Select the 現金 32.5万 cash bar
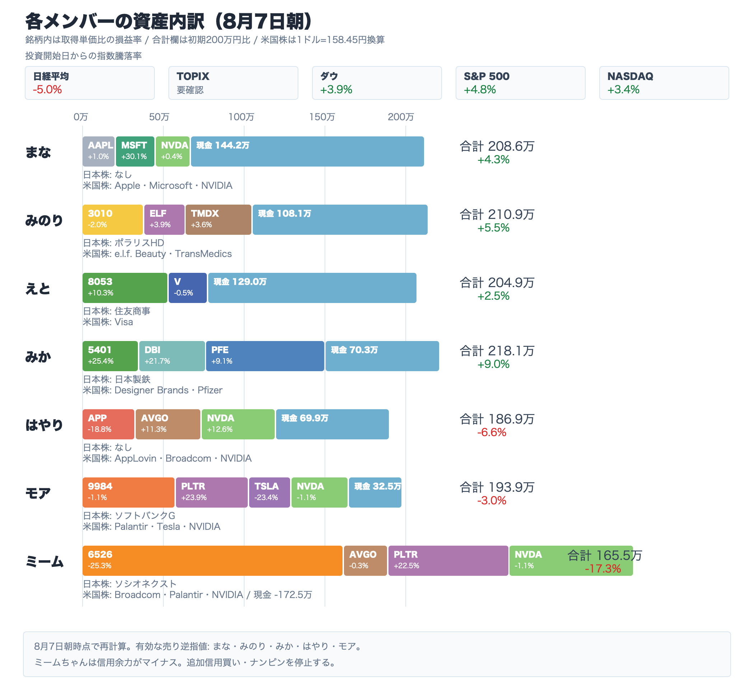This screenshot has width=754, height=700. coord(375,493)
